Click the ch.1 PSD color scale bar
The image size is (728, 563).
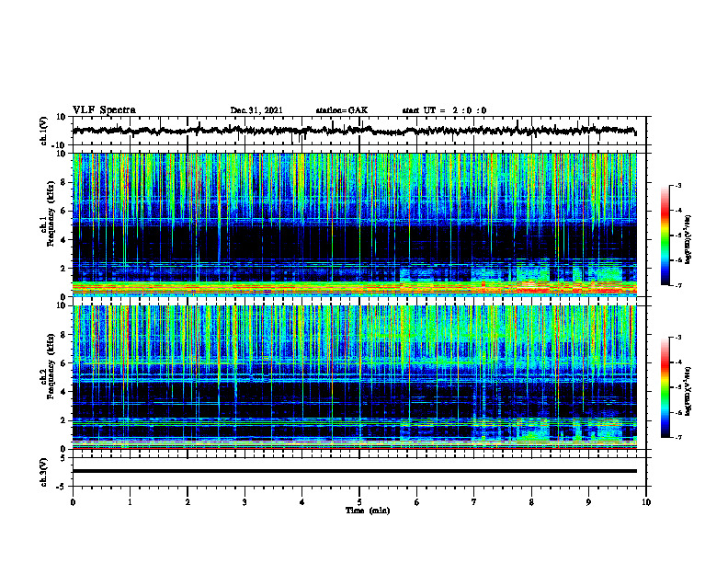(665, 236)
